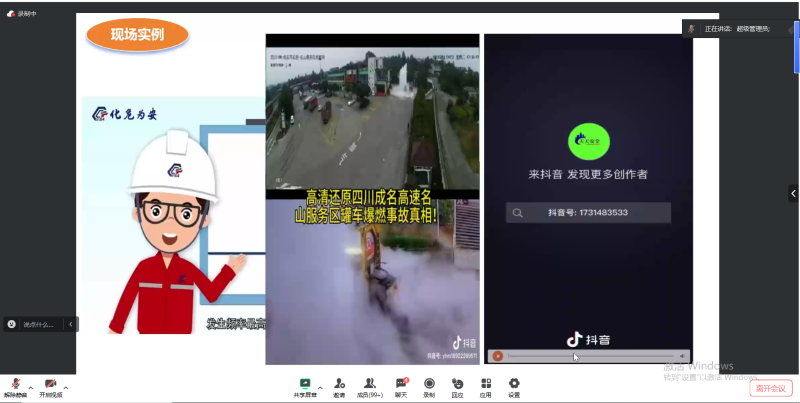Click the red 离开会议 leave meeting button

770,388
